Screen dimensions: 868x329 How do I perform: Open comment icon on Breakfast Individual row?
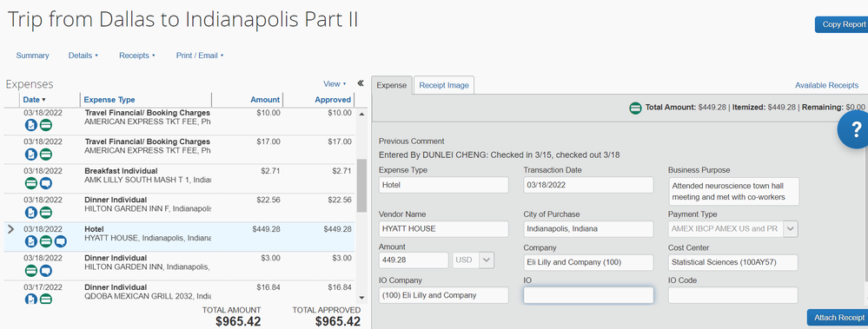click(x=46, y=183)
